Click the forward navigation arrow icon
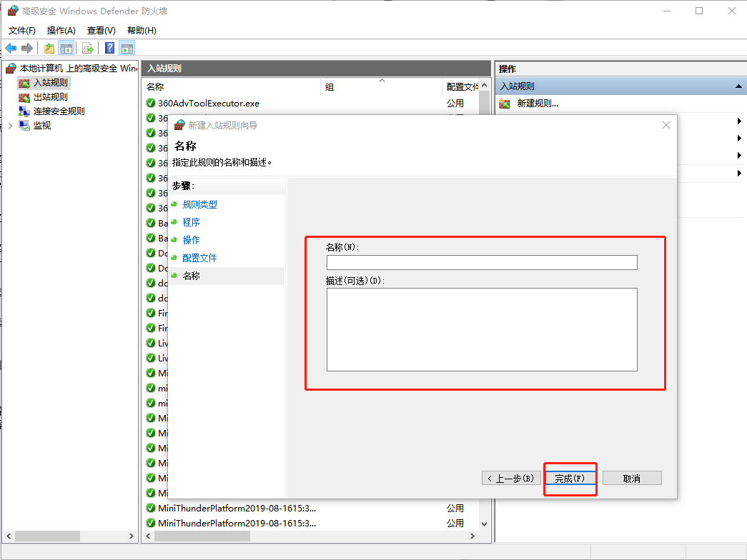This screenshot has height=560, width=747. coord(27,48)
